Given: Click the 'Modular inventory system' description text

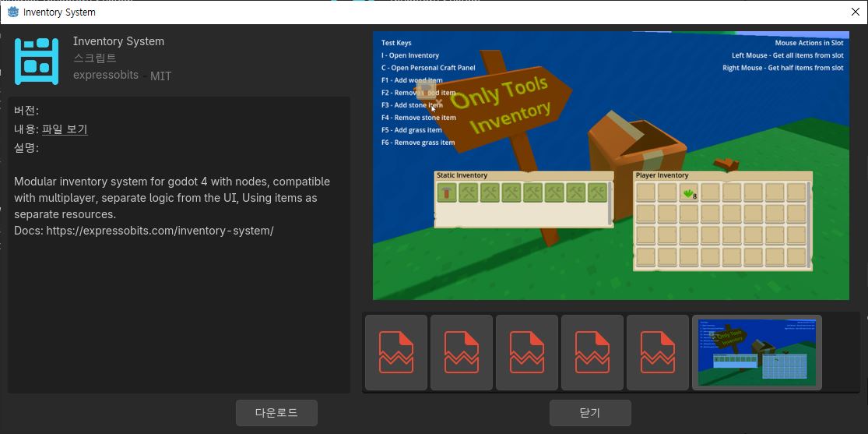Looking at the screenshot, I should pos(172,198).
